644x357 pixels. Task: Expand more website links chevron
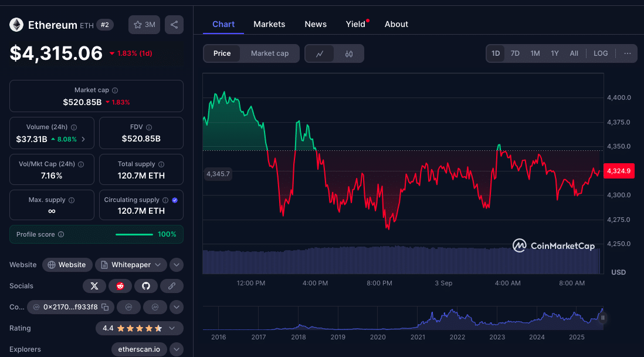pyautogui.click(x=176, y=265)
